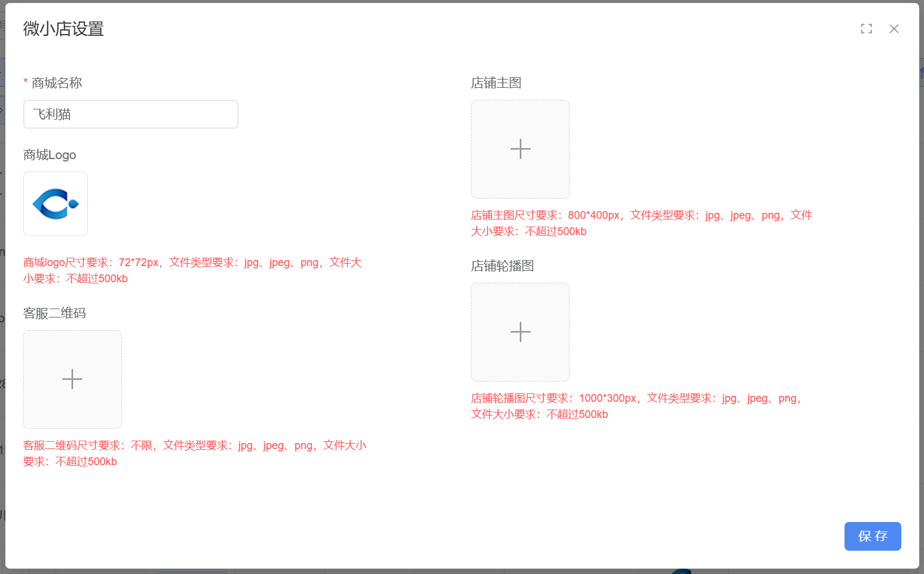Upload an image for 店铺轮播图

coord(520,332)
